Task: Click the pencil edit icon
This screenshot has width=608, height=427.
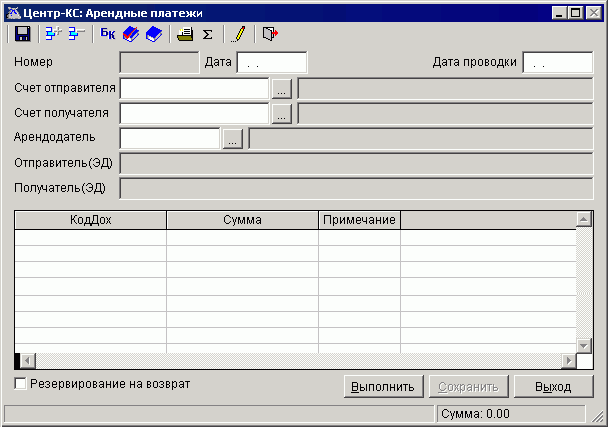Action: tap(238, 34)
